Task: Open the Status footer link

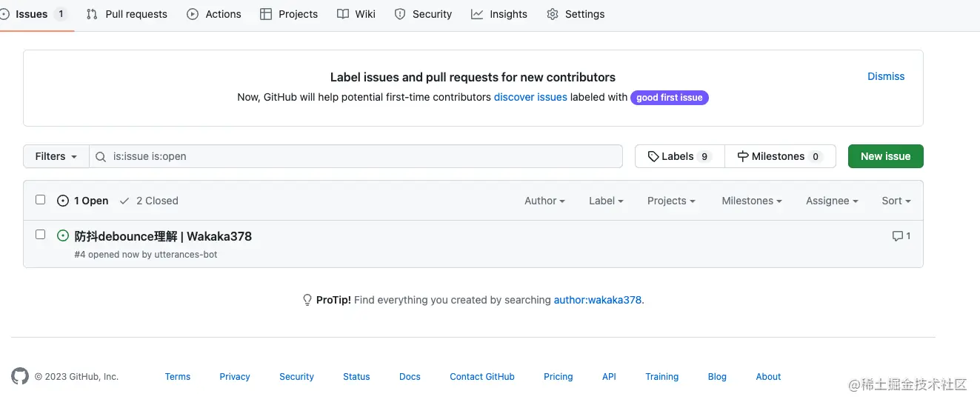Action: [x=356, y=377]
